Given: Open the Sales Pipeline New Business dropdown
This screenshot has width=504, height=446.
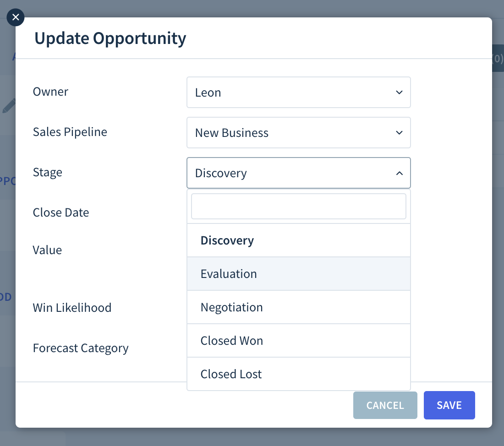Looking at the screenshot, I should pos(299,133).
